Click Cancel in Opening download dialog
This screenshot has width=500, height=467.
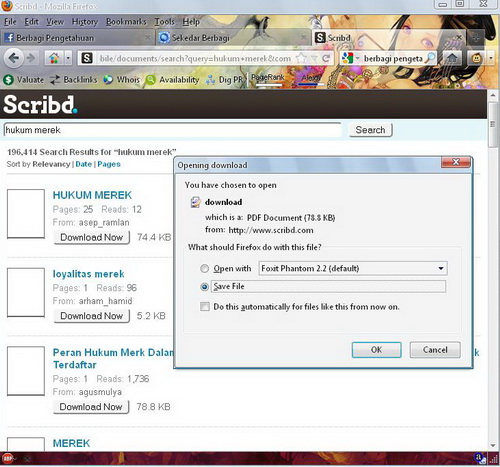pos(435,350)
